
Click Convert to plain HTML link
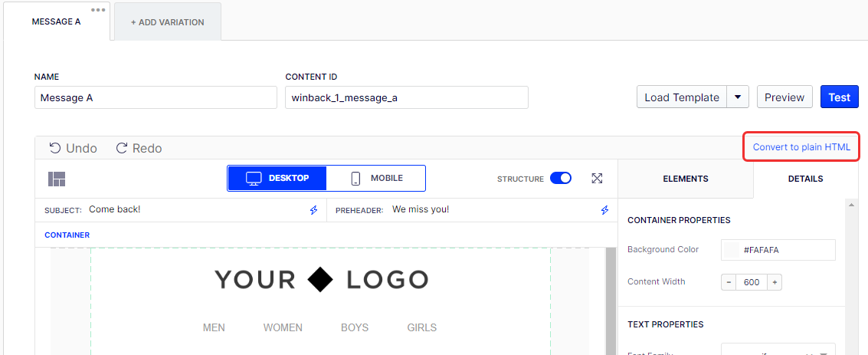pyautogui.click(x=801, y=147)
